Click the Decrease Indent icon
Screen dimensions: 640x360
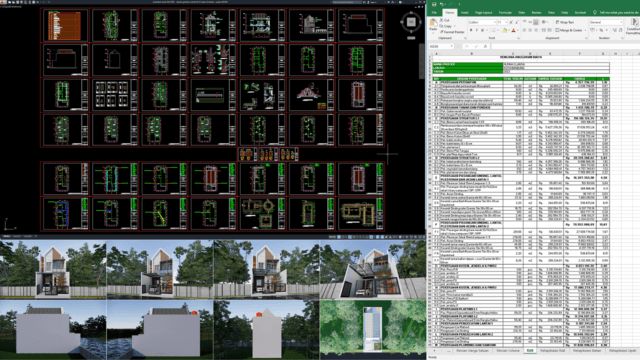(543, 30)
